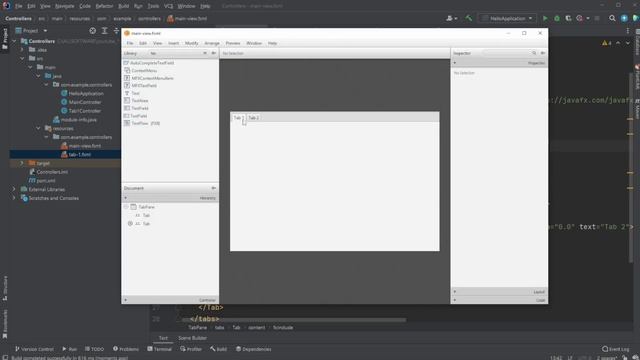The image size is (640, 360).
Task: Click the editor tabs three-dot options icon
Action: (x=628, y=31)
